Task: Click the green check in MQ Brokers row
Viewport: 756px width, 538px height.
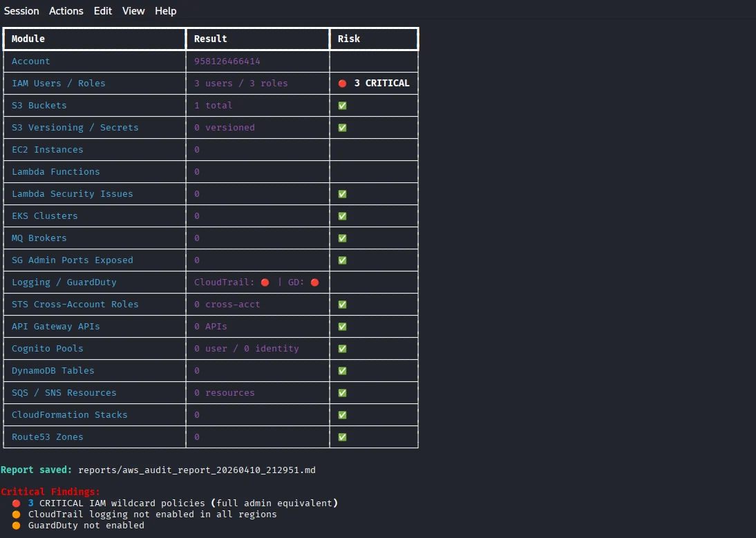Action: pos(342,238)
